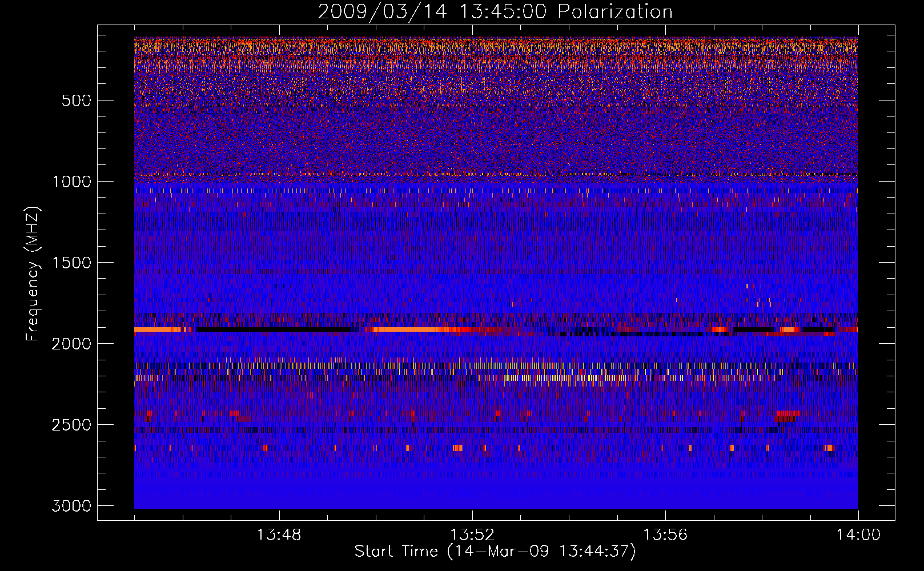Click the plot title '2009/03/14 13:45:00 Polarization'
This screenshot has width=924, height=571.
point(495,12)
